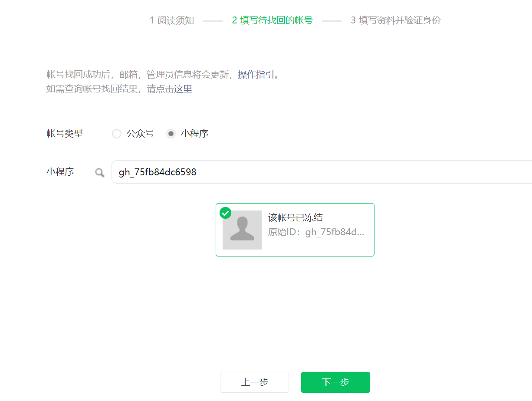Click step 2 填写待找回的帐号 label
The height and width of the screenshot is (401, 532).
pos(272,20)
